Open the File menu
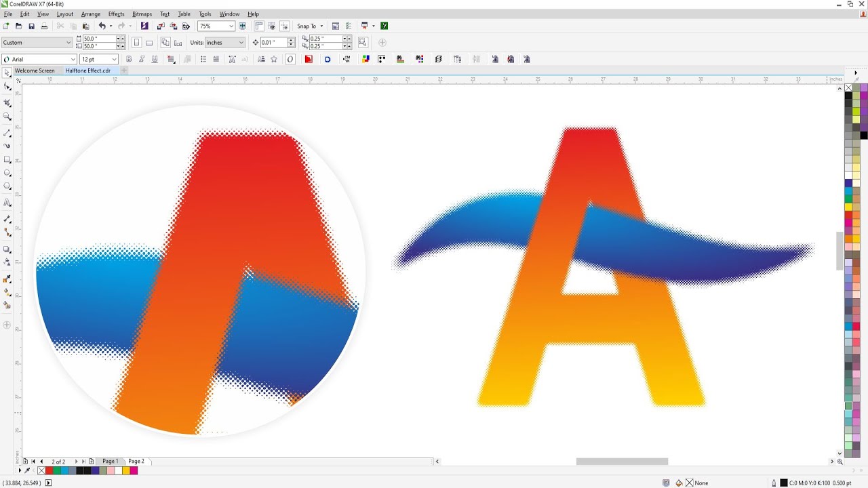Image resolution: width=868 pixels, height=488 pixels. click(8, 14)
